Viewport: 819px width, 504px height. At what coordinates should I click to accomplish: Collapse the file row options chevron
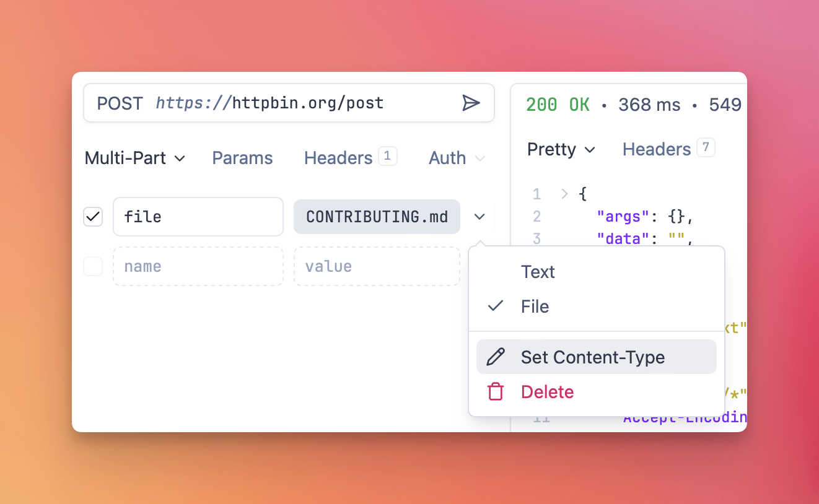coord(479,217)
